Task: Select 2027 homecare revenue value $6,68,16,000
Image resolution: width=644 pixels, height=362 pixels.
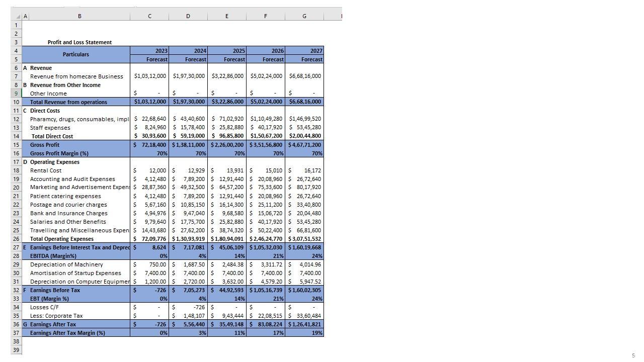Action: point(304,76)
